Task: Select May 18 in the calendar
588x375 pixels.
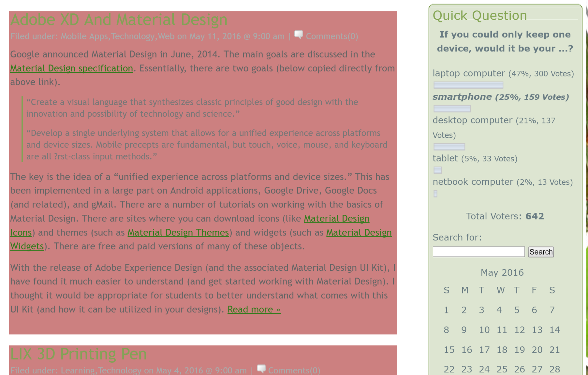Action: pos(502,350)
